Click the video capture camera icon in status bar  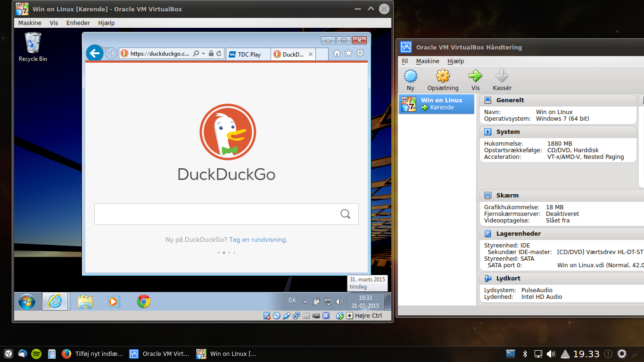pos(316,316)
